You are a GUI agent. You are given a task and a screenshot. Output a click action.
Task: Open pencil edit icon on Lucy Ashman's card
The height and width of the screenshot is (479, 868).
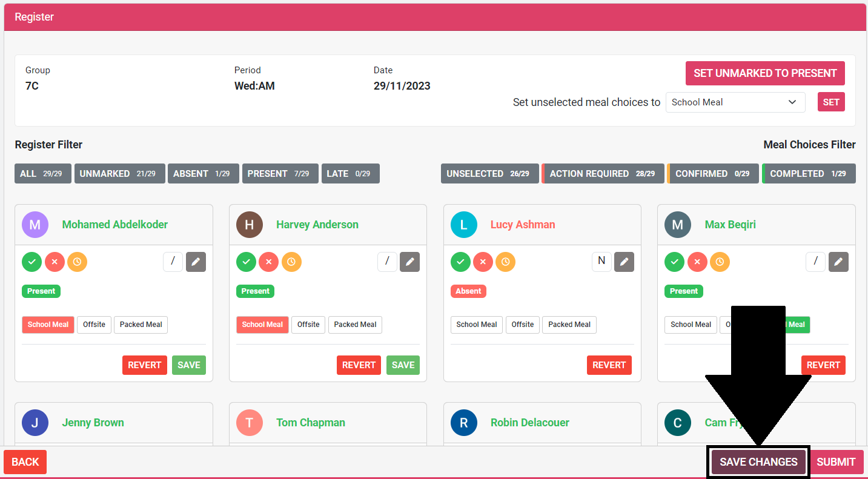pyautogui.click(x=624, y=262)
